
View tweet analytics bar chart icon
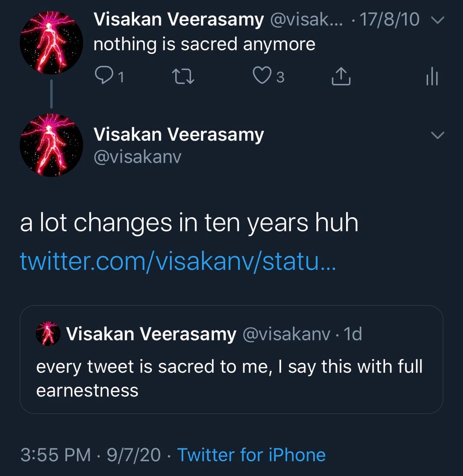pos(432,76)
